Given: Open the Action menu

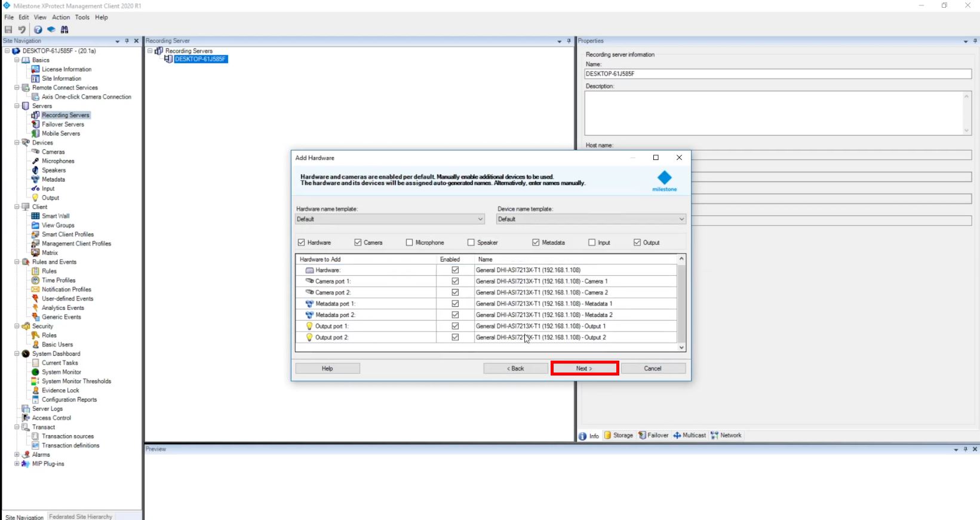Looking at the screenshot, I should (x=61, y=17).
